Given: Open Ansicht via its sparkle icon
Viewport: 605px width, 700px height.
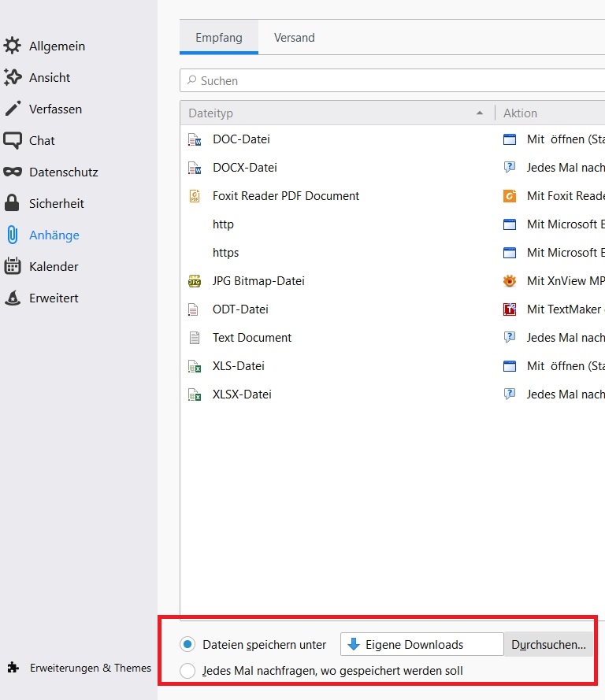Looking at the screenshot, I should [x=13, y=77].
